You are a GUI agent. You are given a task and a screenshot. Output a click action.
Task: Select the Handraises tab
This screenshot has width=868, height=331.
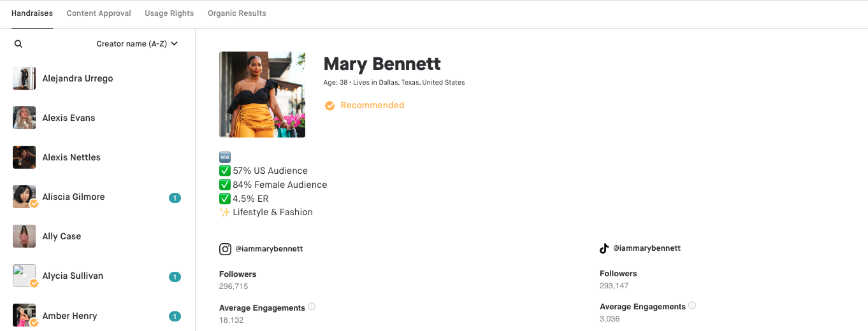tap(32, 13)
